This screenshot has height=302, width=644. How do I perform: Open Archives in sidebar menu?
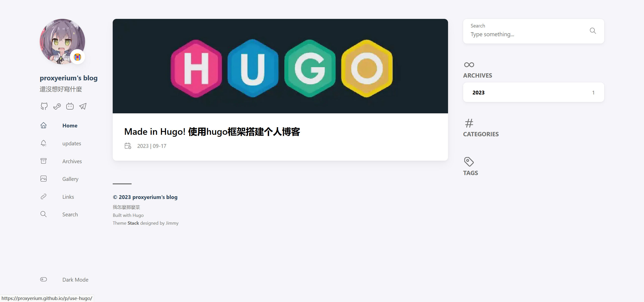[72, 161]
